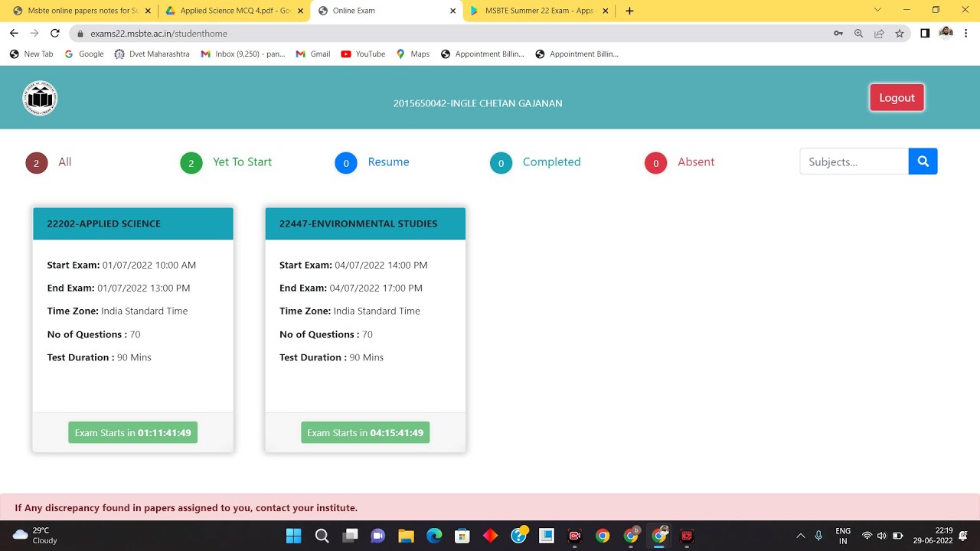This screenshot has height=551, width=980.
Task: Open the taskbar Search icon
Action: click(322, 536)
